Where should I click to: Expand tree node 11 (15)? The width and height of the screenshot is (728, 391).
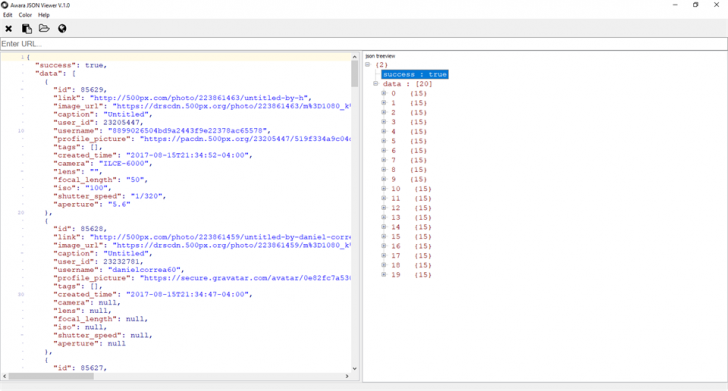(x=384, y=198)
